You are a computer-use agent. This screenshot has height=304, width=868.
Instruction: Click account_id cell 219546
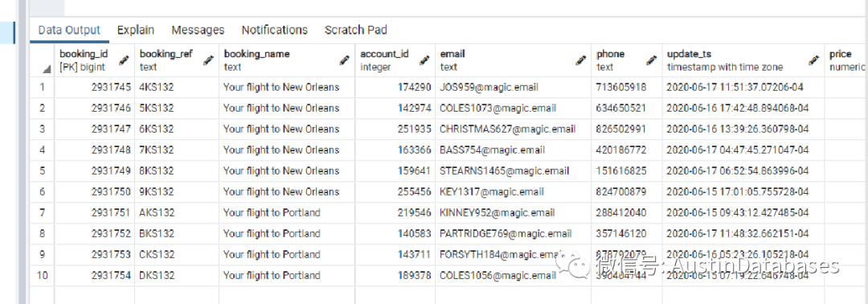point(395,212)
